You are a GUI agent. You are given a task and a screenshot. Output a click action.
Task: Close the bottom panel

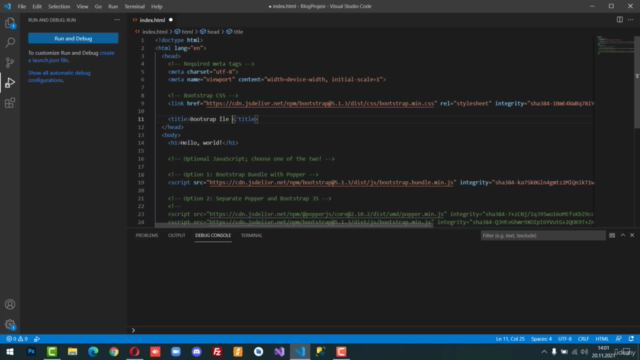point(632,235)
